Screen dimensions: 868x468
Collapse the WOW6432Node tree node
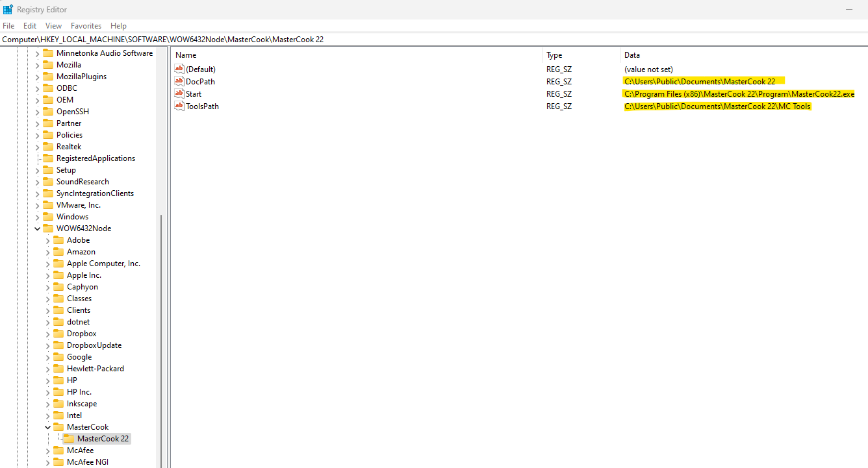pos(37,228)
